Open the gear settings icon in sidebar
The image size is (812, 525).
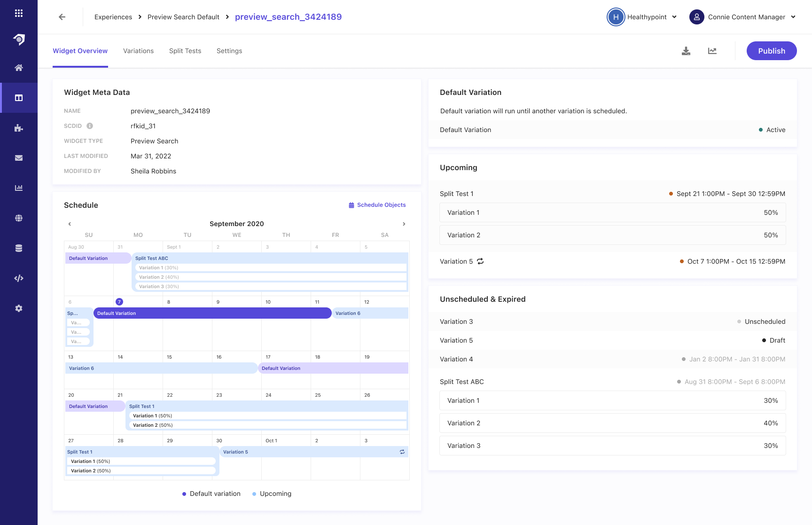pyautogui.click(x=19, y=308)
